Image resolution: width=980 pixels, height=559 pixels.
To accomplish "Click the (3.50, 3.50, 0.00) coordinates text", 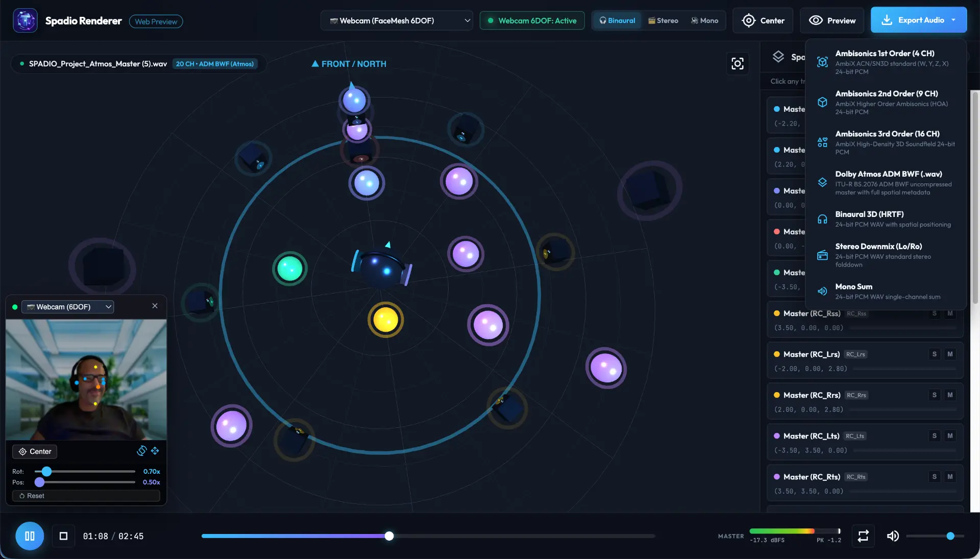I will [809, 491].
